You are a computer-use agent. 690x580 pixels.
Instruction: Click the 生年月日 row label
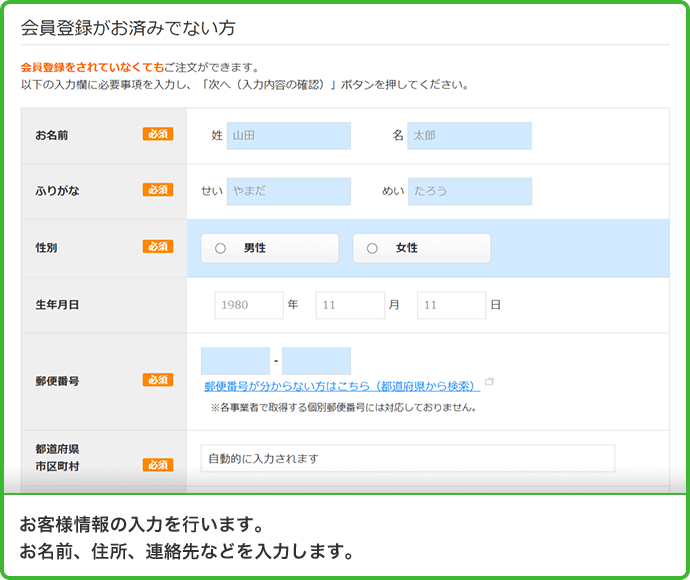(57, 305)
